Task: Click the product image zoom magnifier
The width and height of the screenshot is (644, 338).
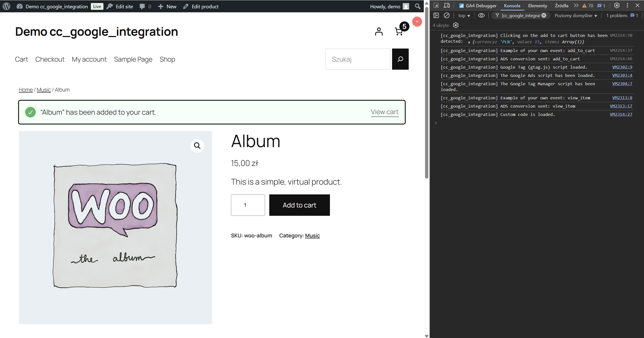Action: coord(197,146)
